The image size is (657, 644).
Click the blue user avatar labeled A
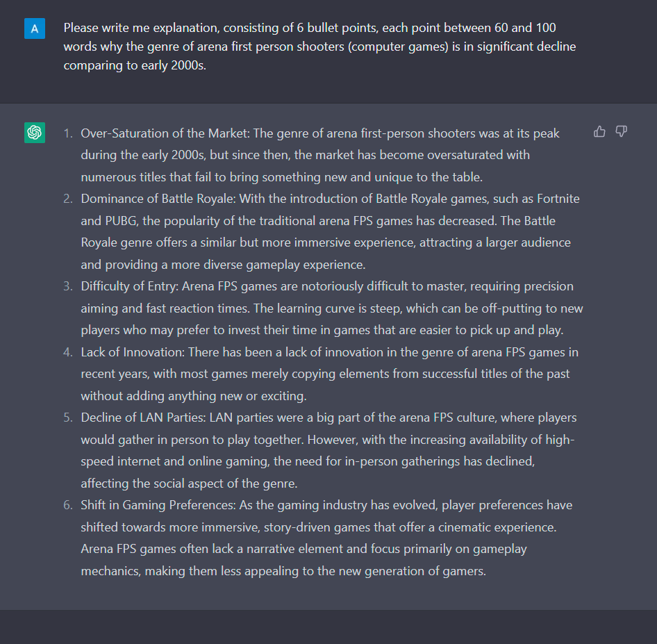click(35, 28)
